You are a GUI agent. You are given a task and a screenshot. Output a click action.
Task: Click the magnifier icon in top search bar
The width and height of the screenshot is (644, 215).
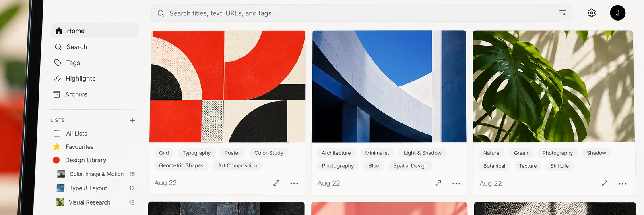pyautogui.click(x=161, y=13)
